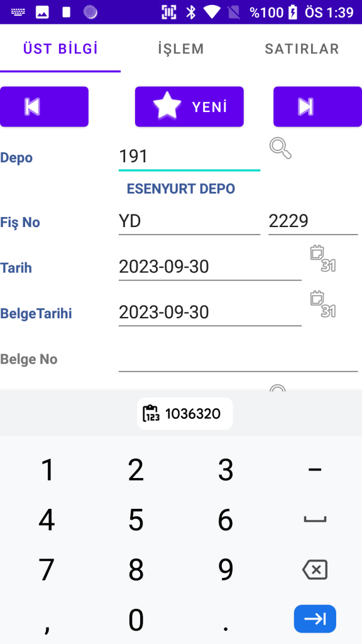Select the ÜST BİLGİ tab

tap(60, 49)
